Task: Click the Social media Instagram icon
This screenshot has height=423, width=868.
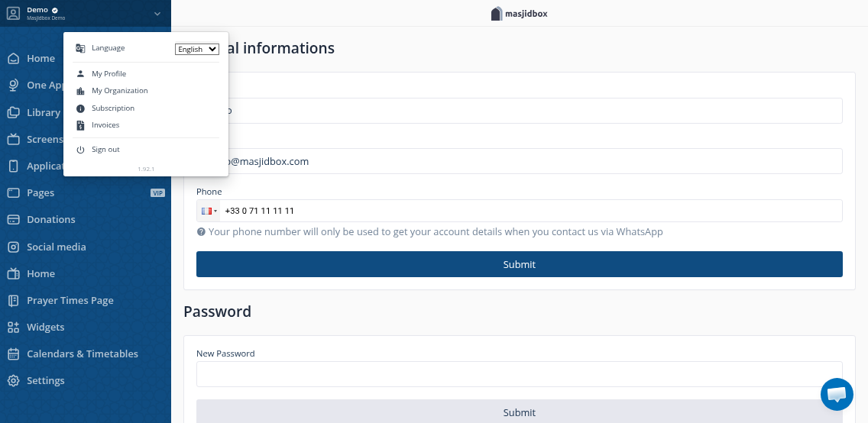Action: pos(13,247)
